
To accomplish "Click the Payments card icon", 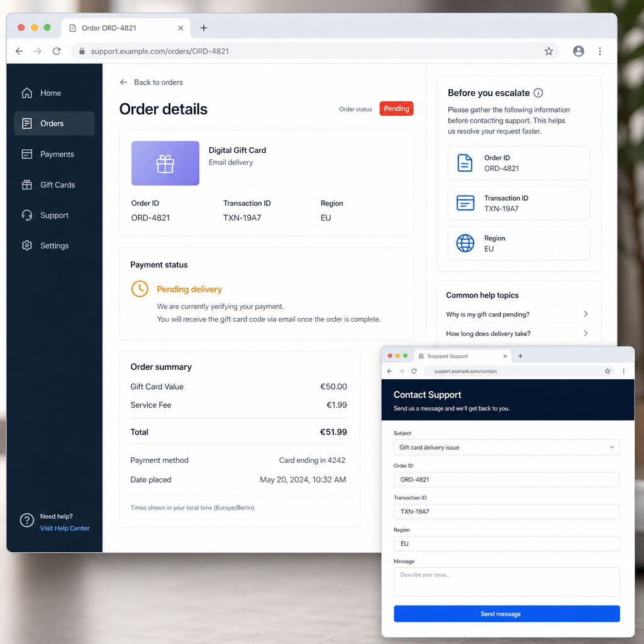I will click(x=26, y=154).
